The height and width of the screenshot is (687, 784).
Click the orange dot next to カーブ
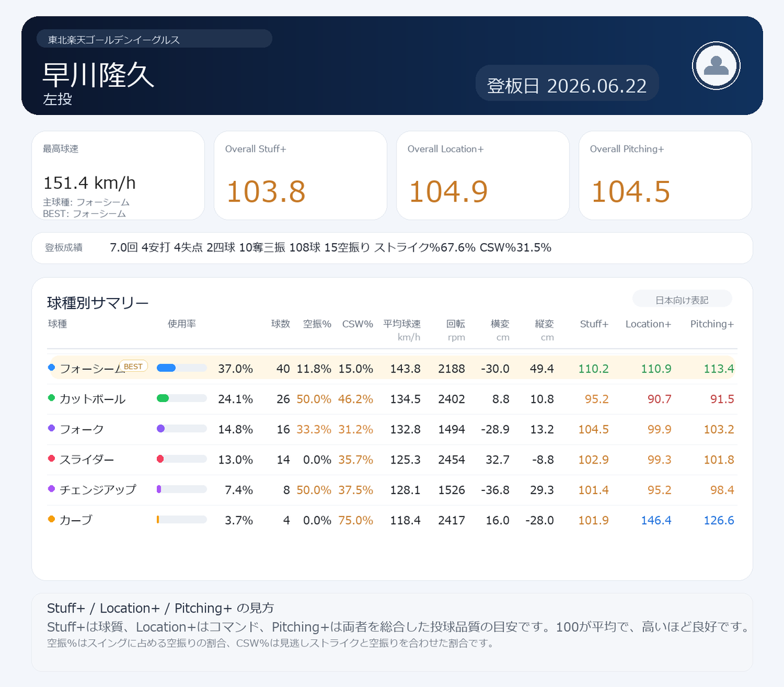point(52,519)
